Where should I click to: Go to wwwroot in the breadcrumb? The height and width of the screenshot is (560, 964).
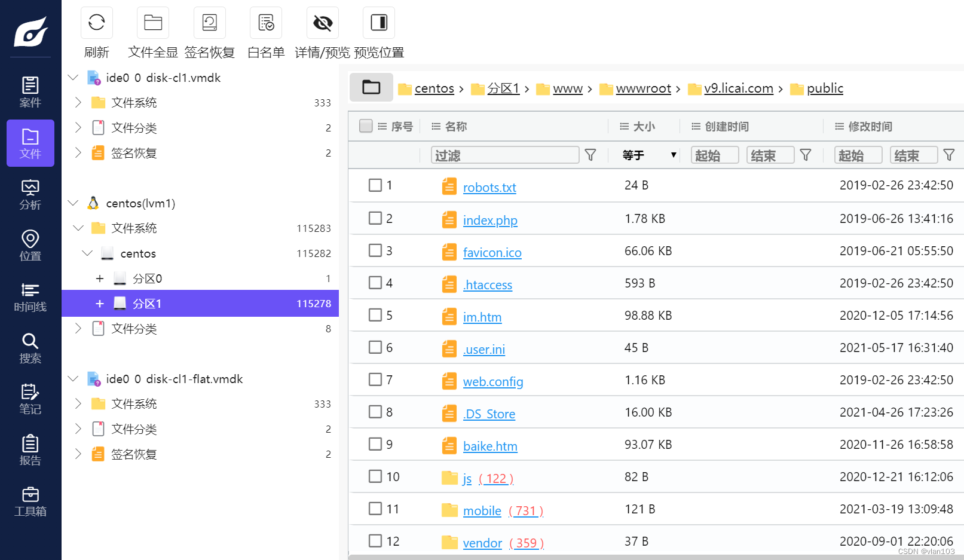(x=644, y=88)
